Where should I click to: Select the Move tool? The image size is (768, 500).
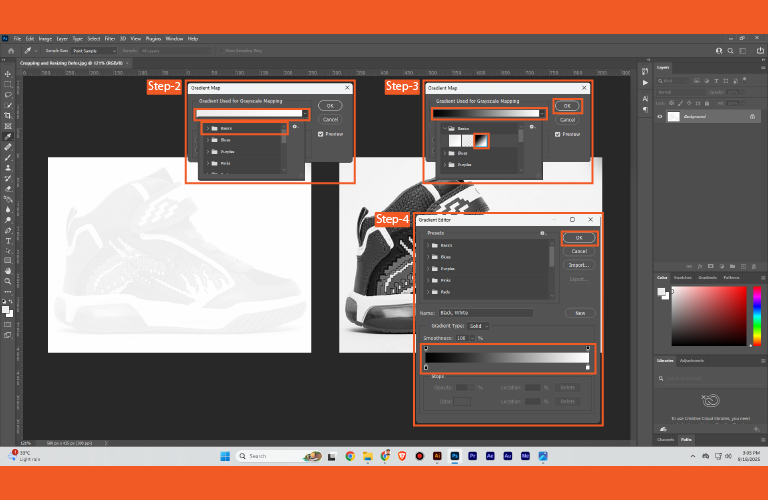coord(8,73)
